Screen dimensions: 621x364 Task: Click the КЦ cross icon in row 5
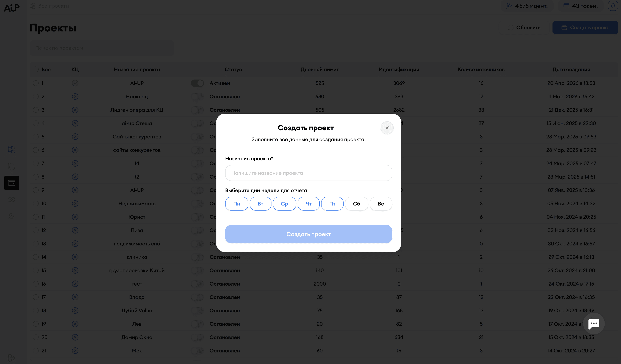75,136
